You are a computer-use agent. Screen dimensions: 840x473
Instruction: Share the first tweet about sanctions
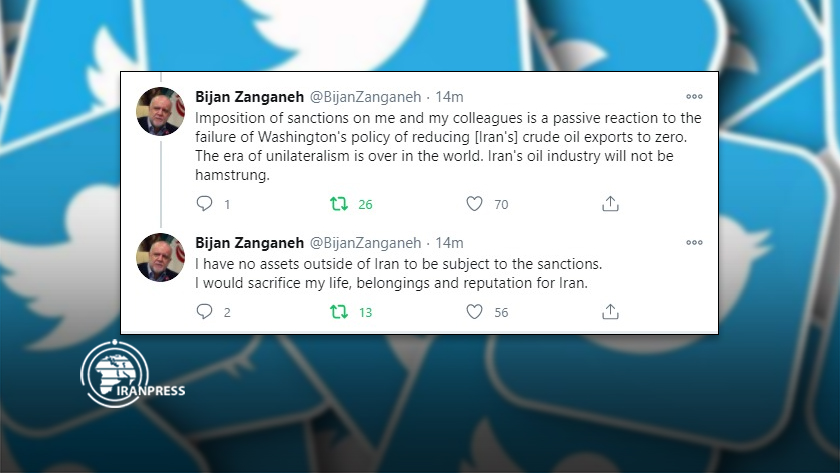(610, 204)
